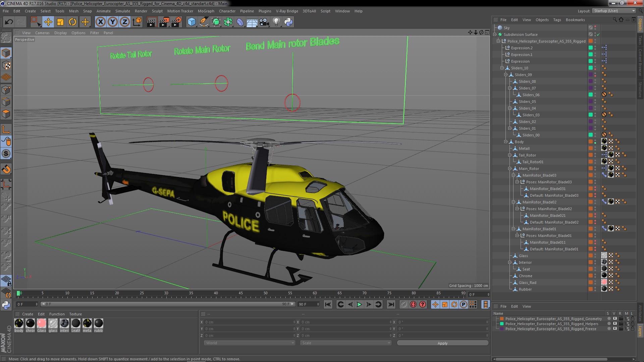Select the Scale tool in top toolbar

[60, 22]
